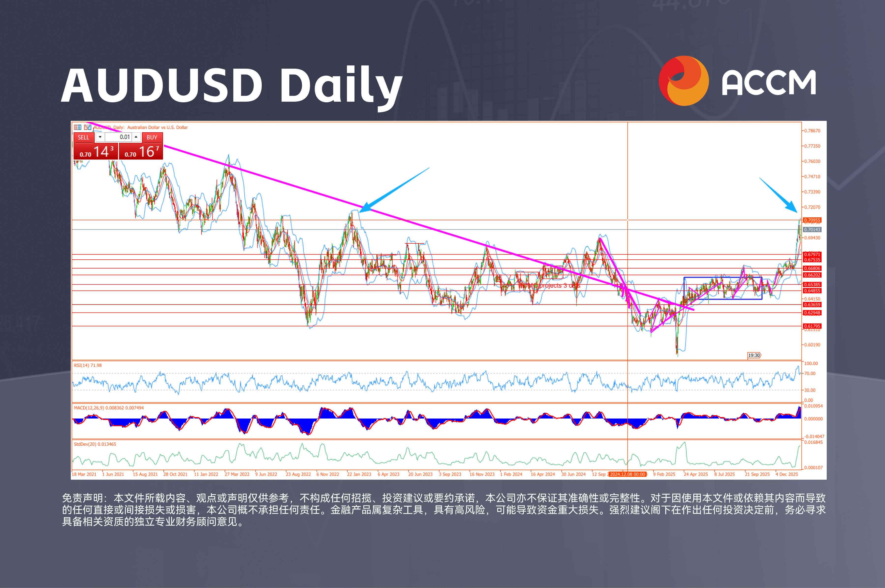Image resolution: width=885 pixels, height=588 pixels.
Task: Click the RSI(14) indicator label
Action: click(x=88, y=365)
